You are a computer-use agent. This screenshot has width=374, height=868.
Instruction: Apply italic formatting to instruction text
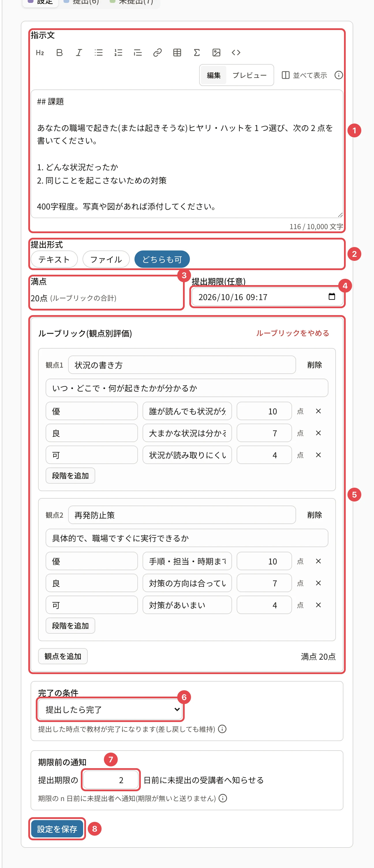[79, 53]
